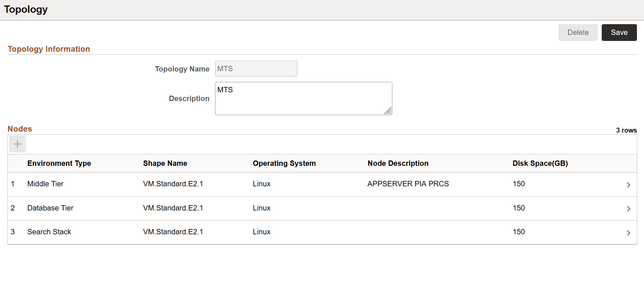Click the Database Tier disk space value
Viewport: 644px width, 285px height.
pos(518,208)
